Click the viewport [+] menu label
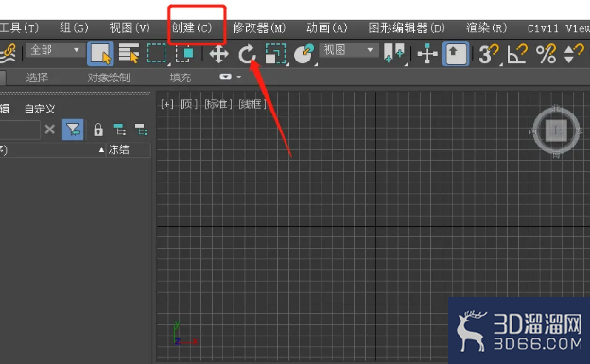Screen dimensions: 590x364 click(167, 104)
